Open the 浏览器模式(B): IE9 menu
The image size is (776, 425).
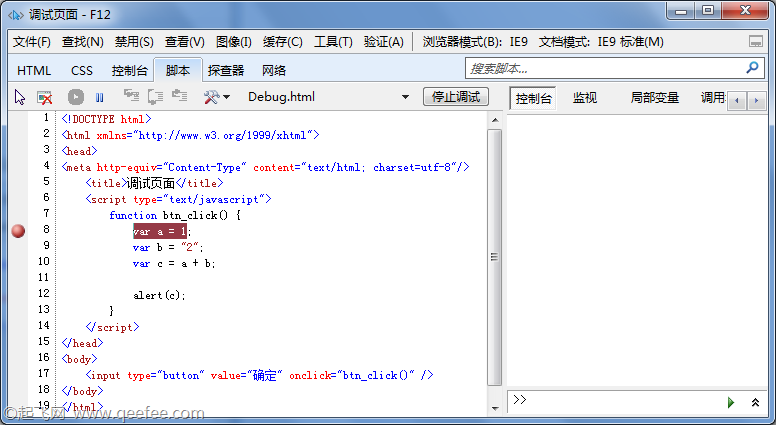[x=475, y=42]
